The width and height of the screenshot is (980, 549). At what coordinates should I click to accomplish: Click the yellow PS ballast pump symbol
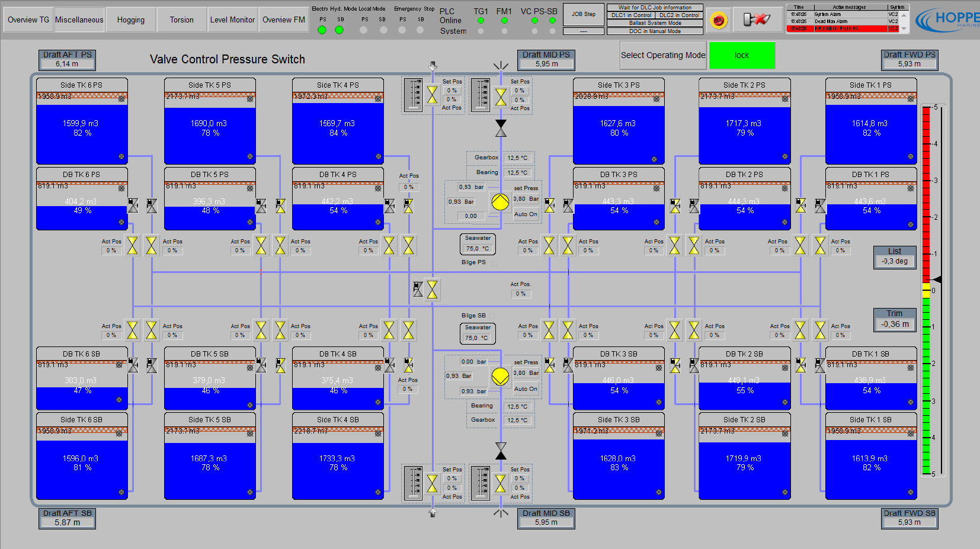tap(500, 202)
